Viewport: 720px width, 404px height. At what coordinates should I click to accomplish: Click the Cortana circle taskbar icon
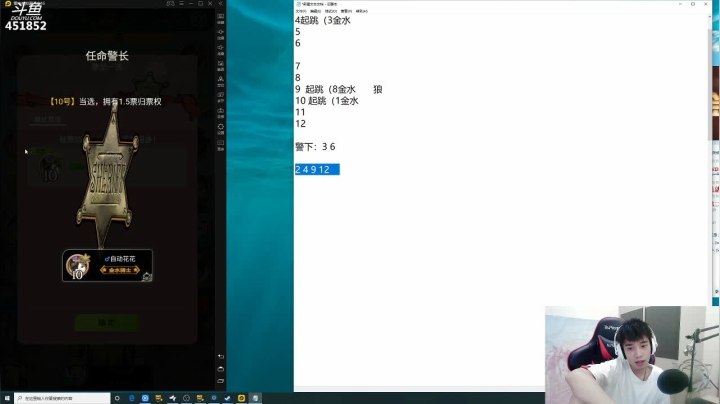(x=117, y=398)
